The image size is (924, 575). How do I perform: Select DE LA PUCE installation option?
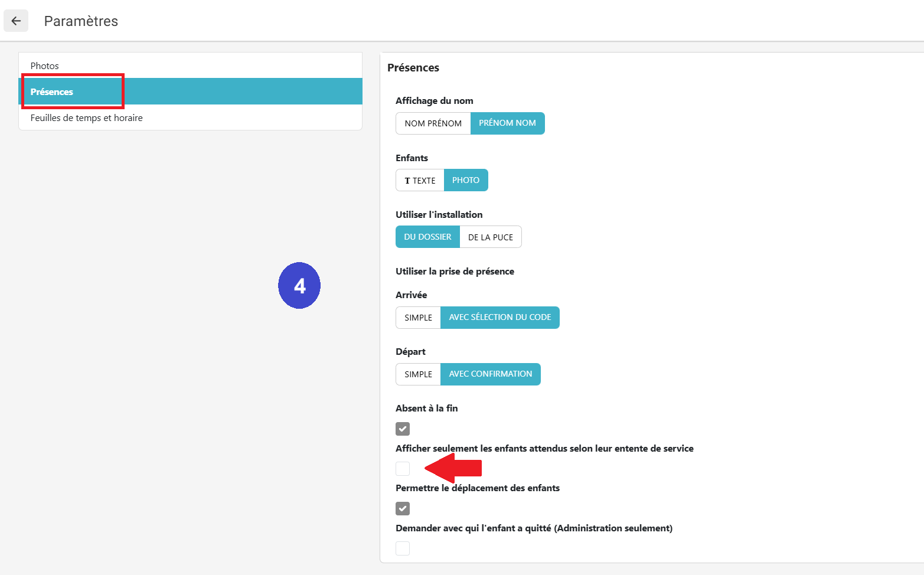pyautogui.click(x=490, y=237)
